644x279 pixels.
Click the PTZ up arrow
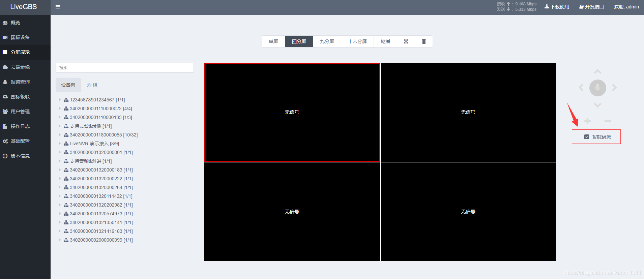(x=597, y=71)
